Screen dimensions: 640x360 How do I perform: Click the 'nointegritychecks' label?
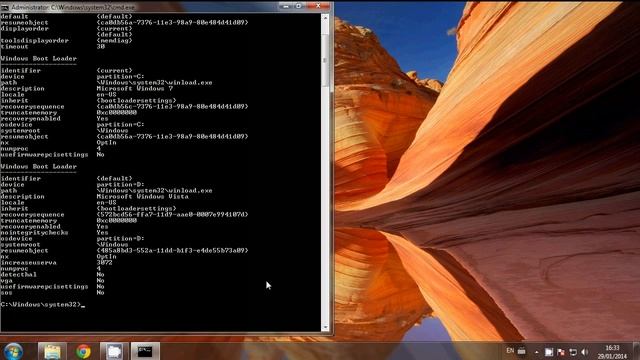coord(35,232)
